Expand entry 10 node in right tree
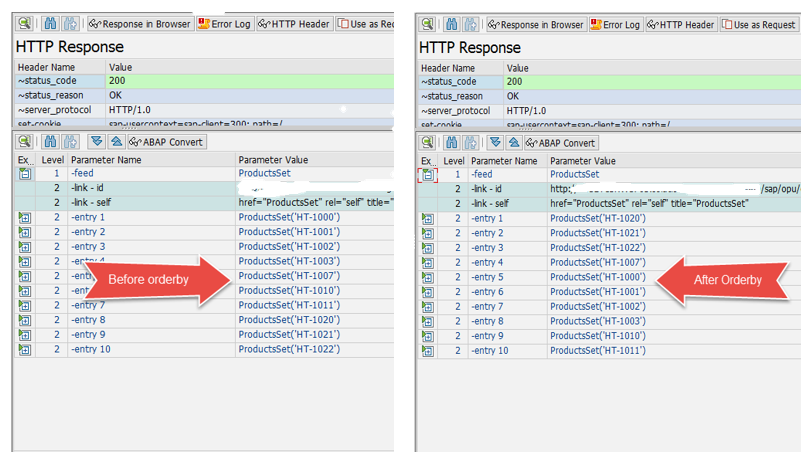The image size is (810, 463). pos(427,351)
